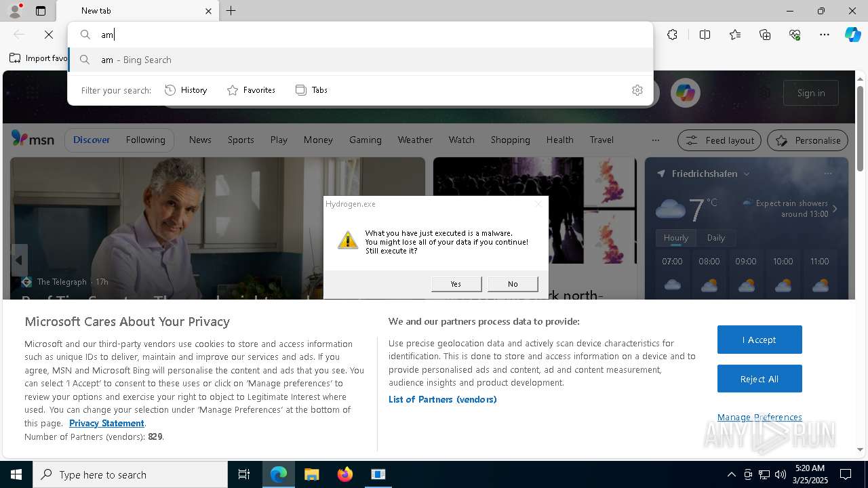This screenshot has width=868, height=488.
Task: Open Settings and more ellipsis menu
Action: pyautogui.click(x=825, y=35)
